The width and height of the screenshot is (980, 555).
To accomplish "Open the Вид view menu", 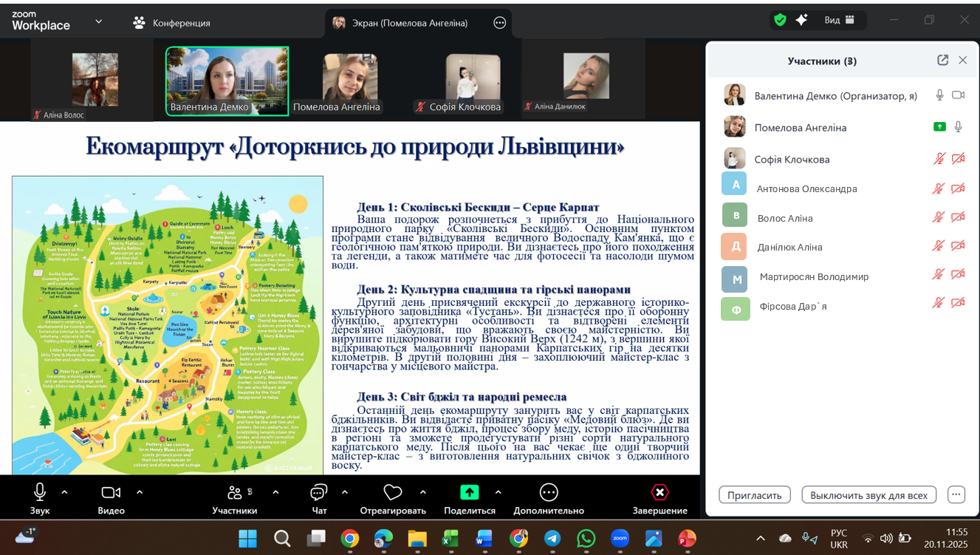I will click(x=840, y=21).
